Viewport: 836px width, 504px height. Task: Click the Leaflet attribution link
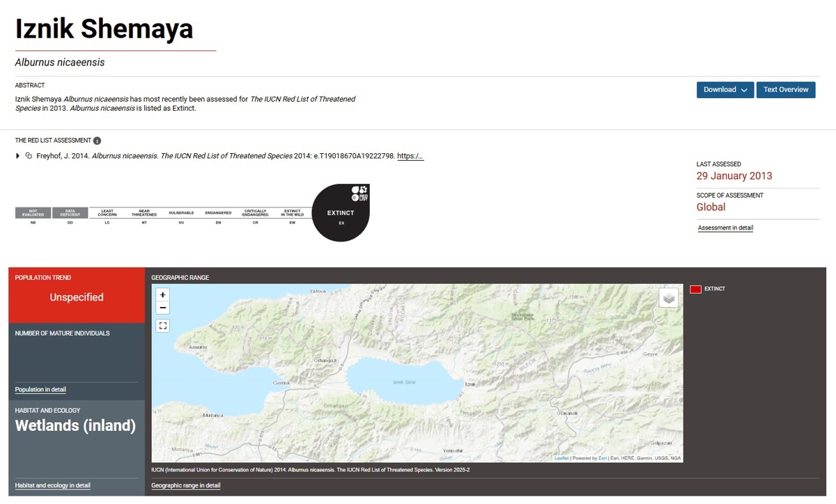pyautogui.click(x=561, y=458)
